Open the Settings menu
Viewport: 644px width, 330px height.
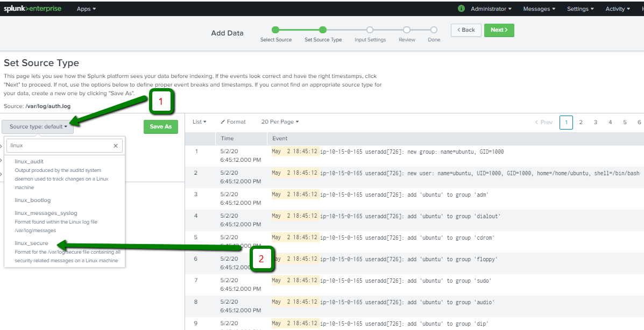[580, 8]
